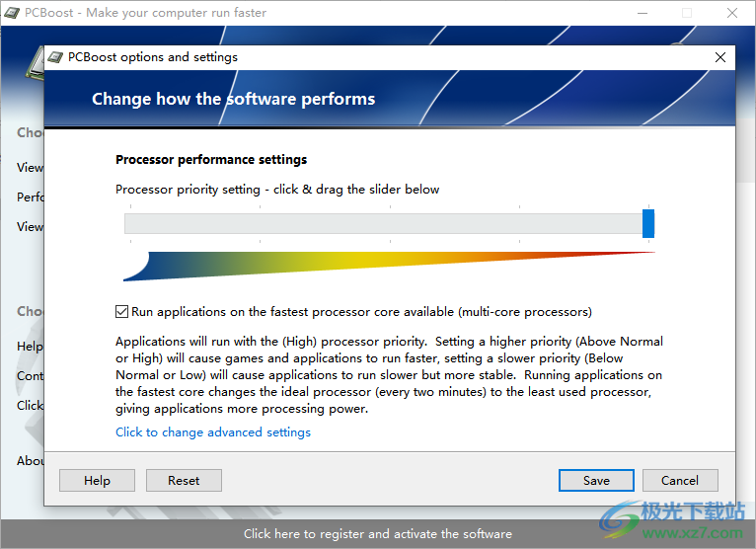Click the Processor performance settings heading
This screenshot has height=549, width=756.
(211, 160)
